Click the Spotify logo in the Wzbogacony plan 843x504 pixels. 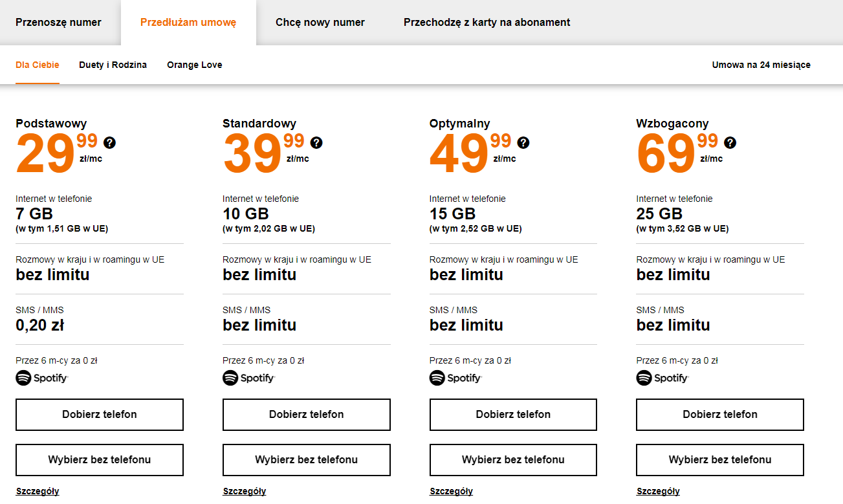(663, 378)
